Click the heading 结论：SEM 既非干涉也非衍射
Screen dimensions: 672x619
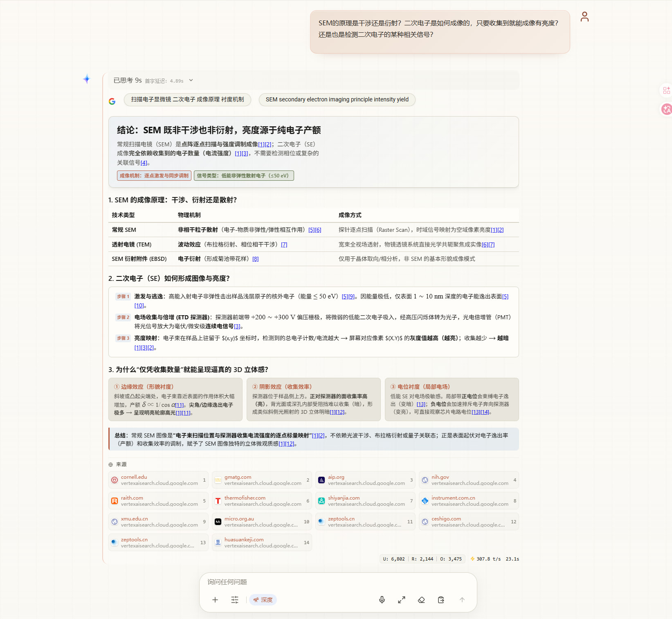tap(219, 130)
